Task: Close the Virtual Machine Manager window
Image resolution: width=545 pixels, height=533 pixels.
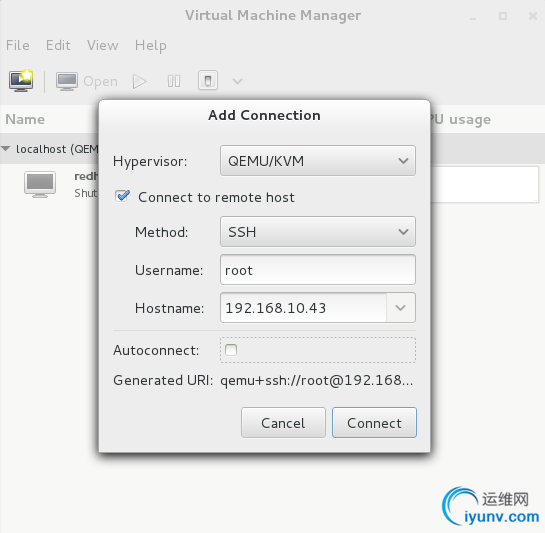Action: click(533, 16)
